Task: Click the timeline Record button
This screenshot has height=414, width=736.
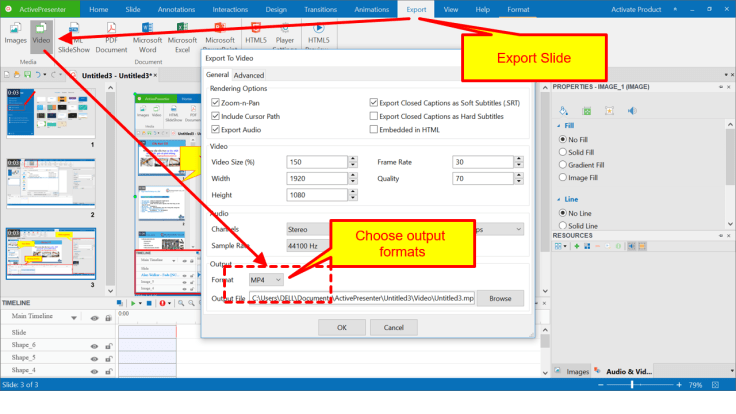Action: click(162, 303)
